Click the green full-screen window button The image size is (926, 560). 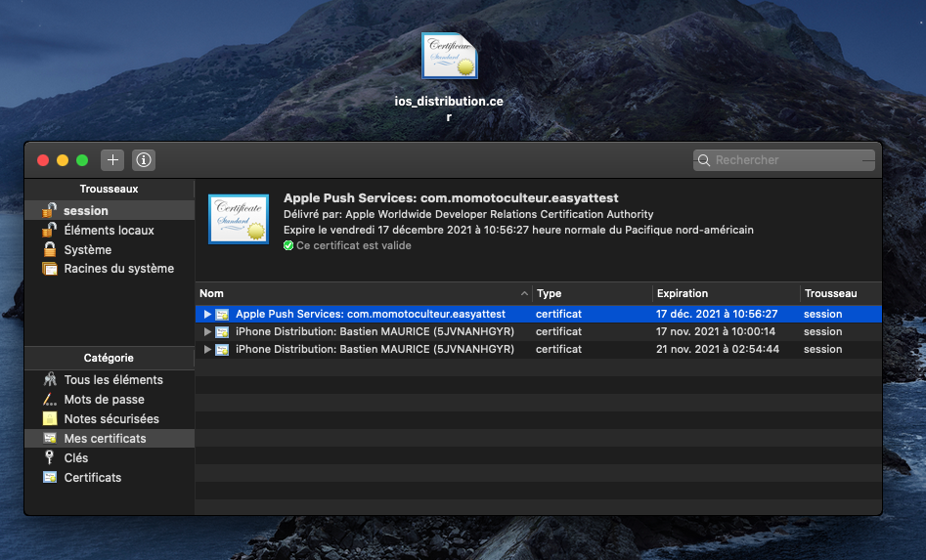[82, 160]
